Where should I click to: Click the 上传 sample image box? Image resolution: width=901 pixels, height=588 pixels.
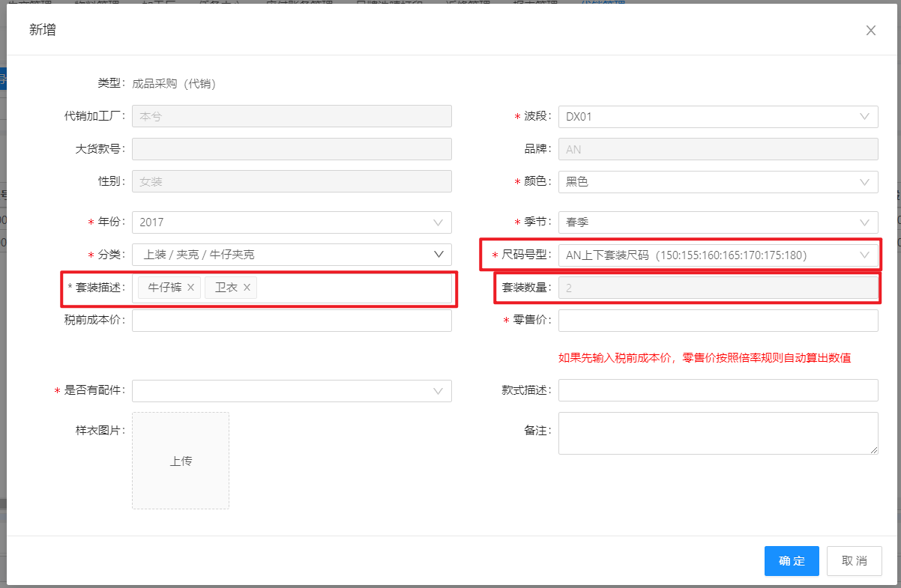coord(181,461)
